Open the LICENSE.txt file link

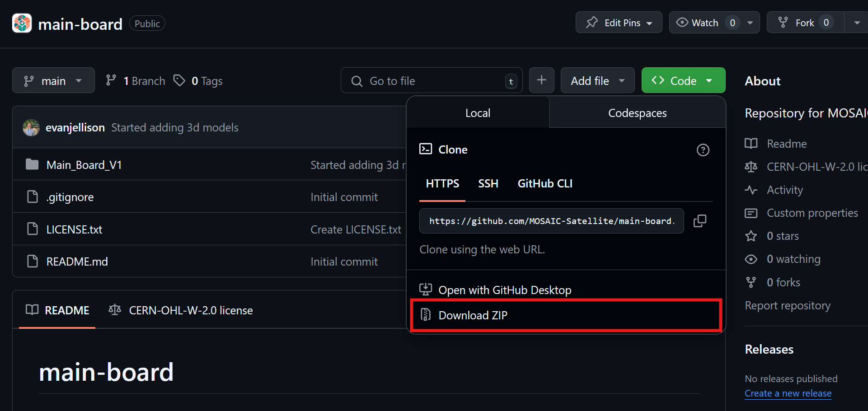coord(75,229)
